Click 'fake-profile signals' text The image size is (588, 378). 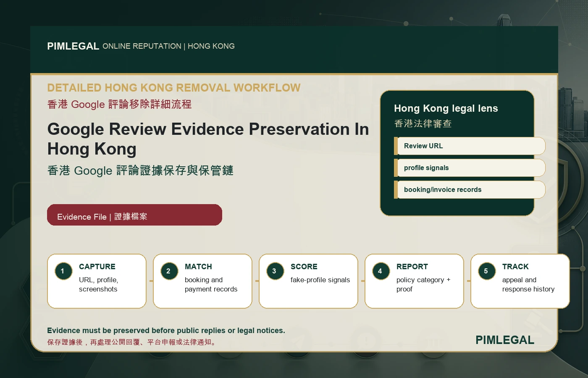(x=320, y=280)
